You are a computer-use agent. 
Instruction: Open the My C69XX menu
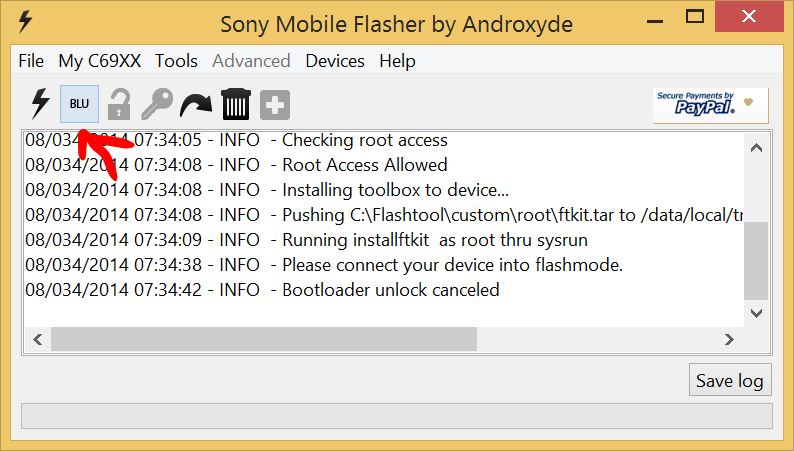[x=99, y=61]
